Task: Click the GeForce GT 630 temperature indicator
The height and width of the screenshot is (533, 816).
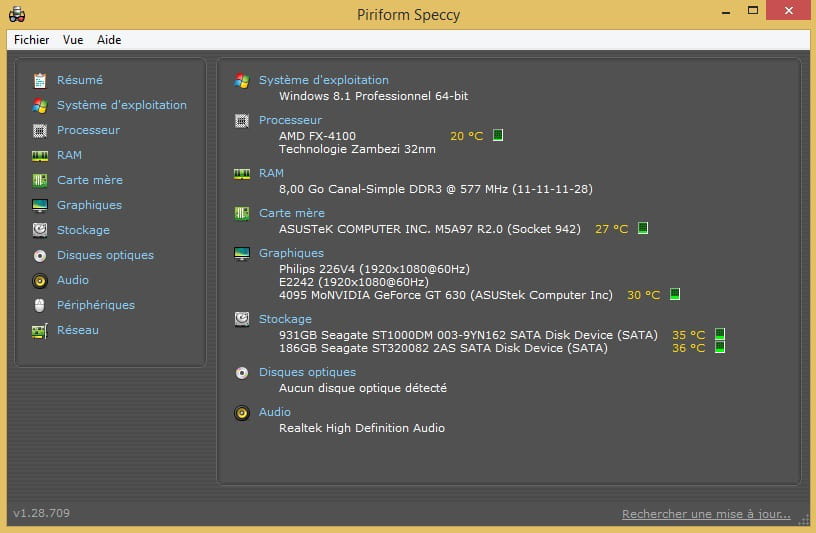Action: [x=675, y=295]
